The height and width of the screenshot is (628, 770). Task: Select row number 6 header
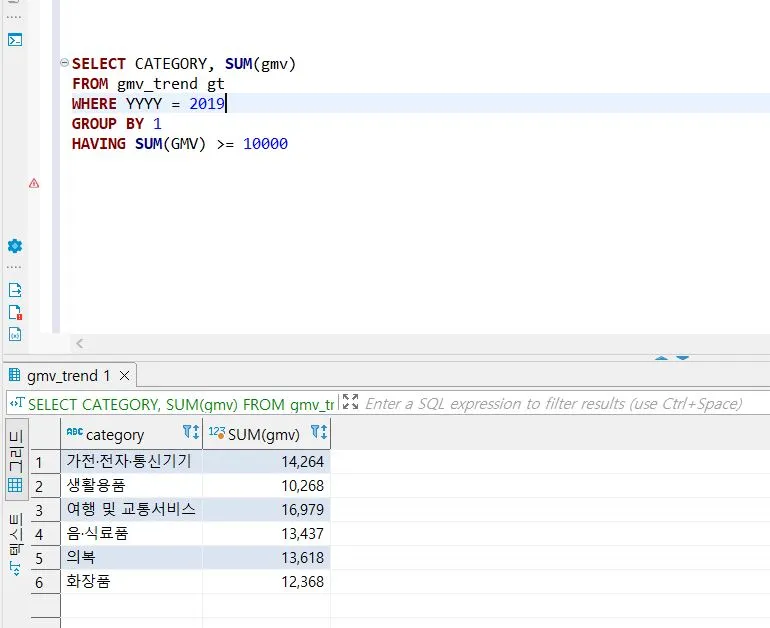[x=45, y=582]
